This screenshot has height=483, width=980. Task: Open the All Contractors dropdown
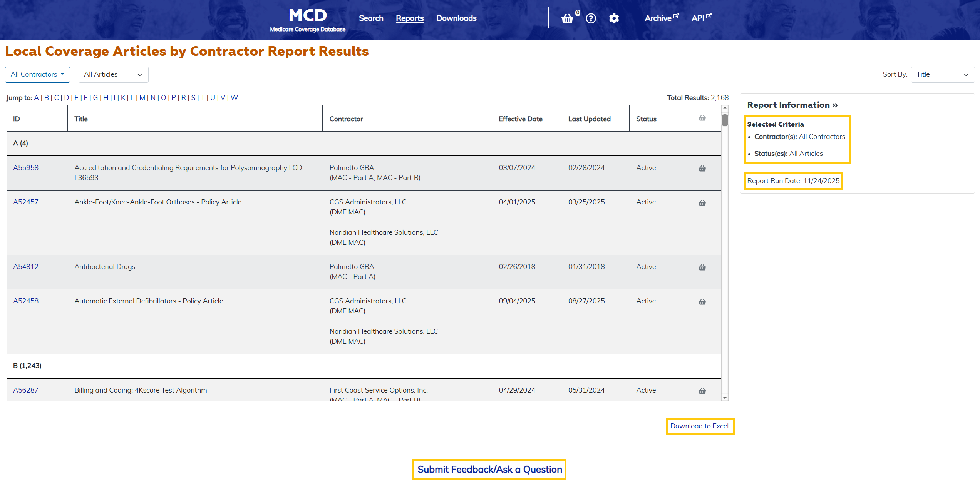point(37,74)
